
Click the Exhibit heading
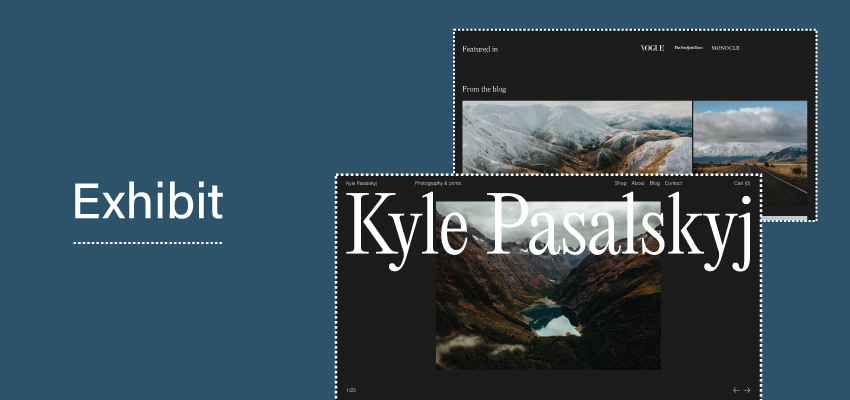(148, 201)
